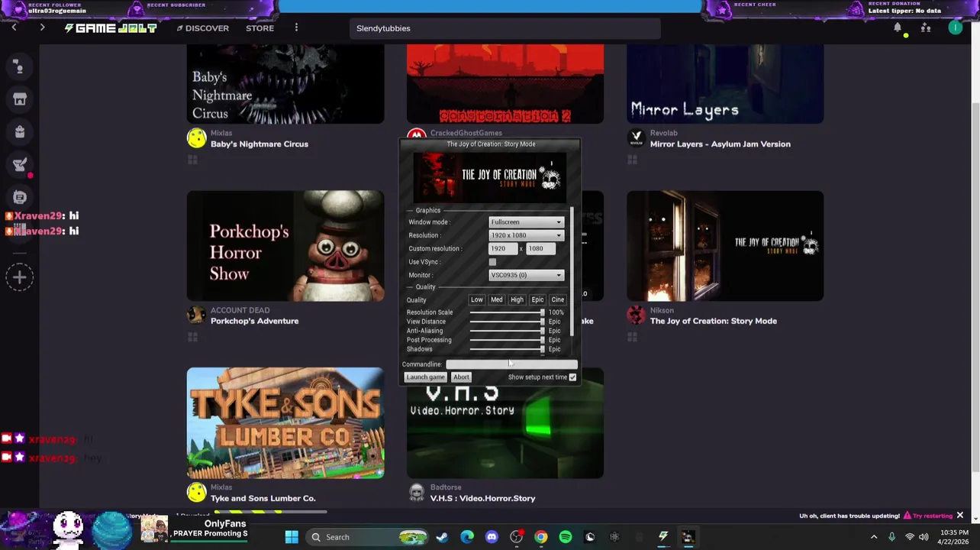Image resolution: width=980 pixels, height=550 pixels.
Task: Click the Launch game button
Action: [425, 377]
